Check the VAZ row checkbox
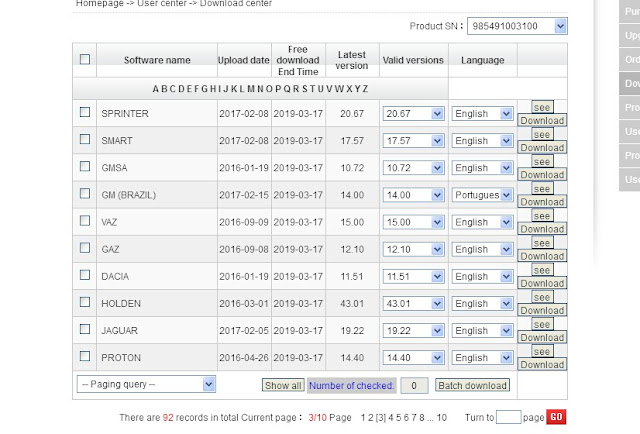Screen dimensions: 640x434 tap(85, 220)
